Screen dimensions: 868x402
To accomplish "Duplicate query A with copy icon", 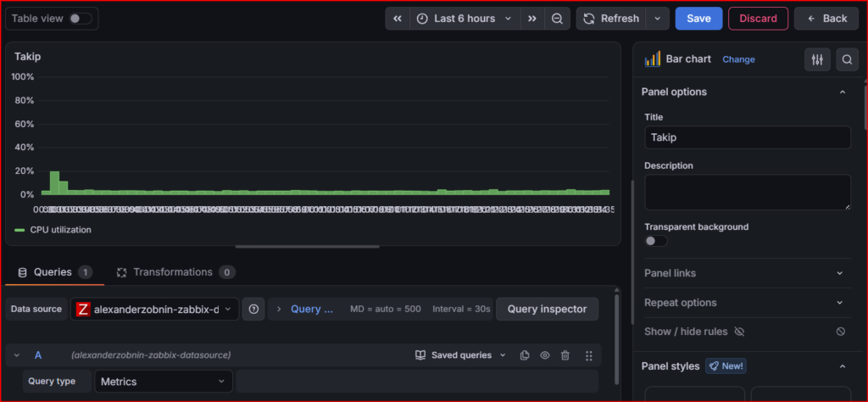I will coord(525,355).
